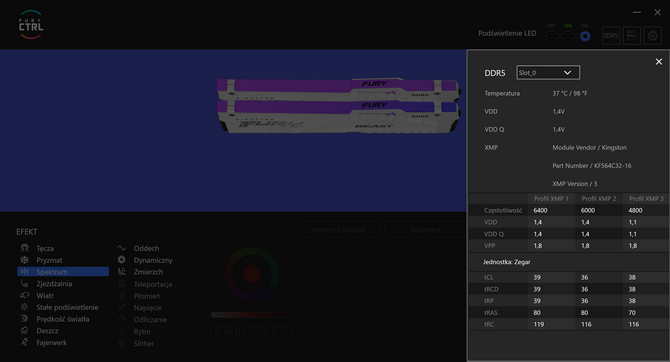This screenshot has height=362, width=670.
Task: Choose the Stałe podświetlenie effect
Action: pyautogui.click(x=67, y=307)
